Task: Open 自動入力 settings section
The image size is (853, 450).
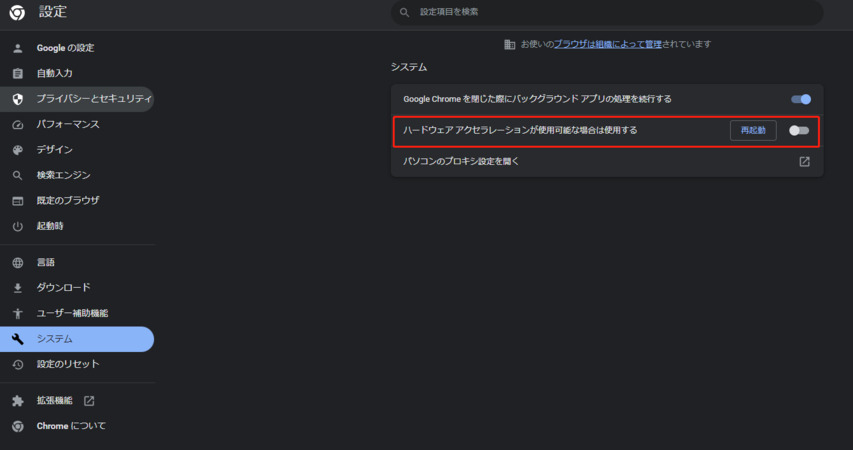Action: point(77,73)
